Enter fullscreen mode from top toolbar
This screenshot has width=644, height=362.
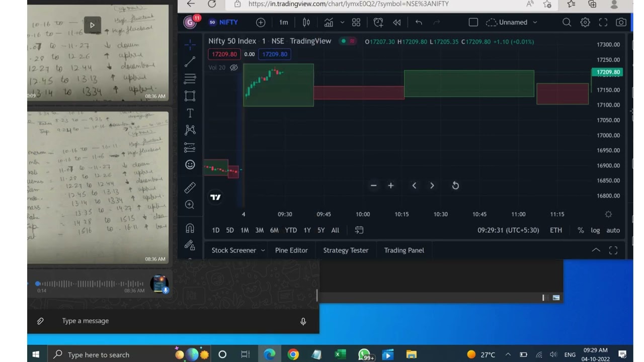[x=603, y=22]
